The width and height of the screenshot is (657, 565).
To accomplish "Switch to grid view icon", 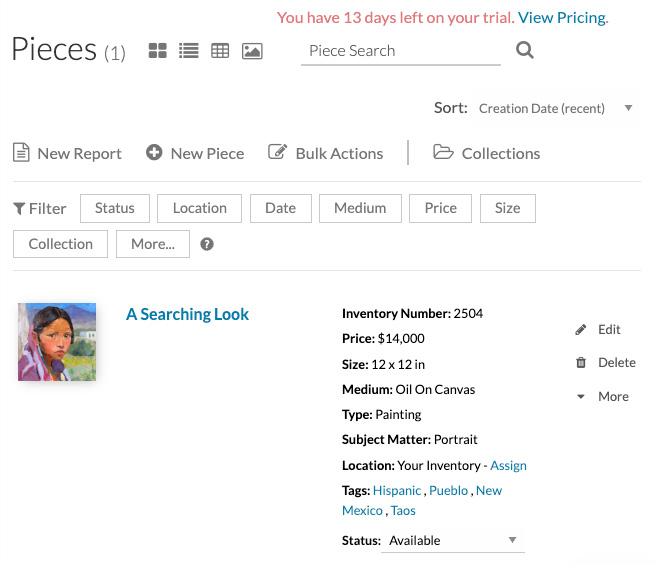I will point(157,51).
